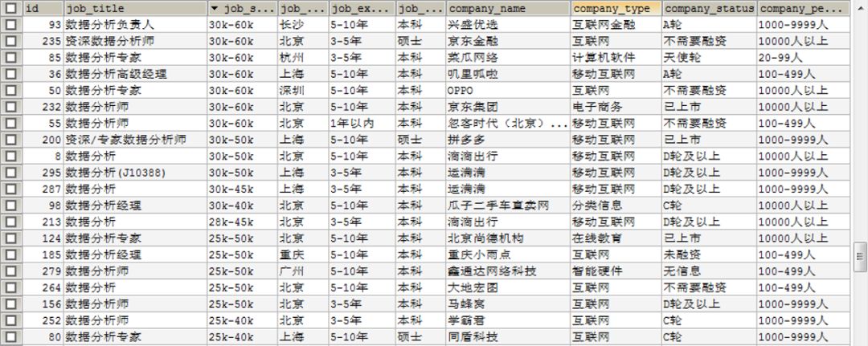868x346 pixels.
Task: Select the company type cell 互联网金融
Action: [x=616, y=25]
